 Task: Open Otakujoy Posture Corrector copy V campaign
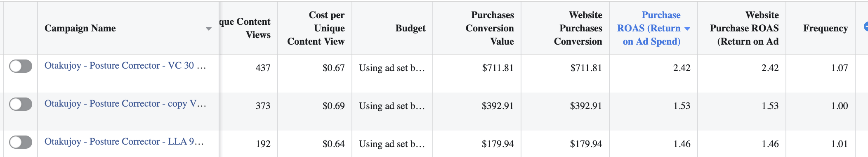125,103
